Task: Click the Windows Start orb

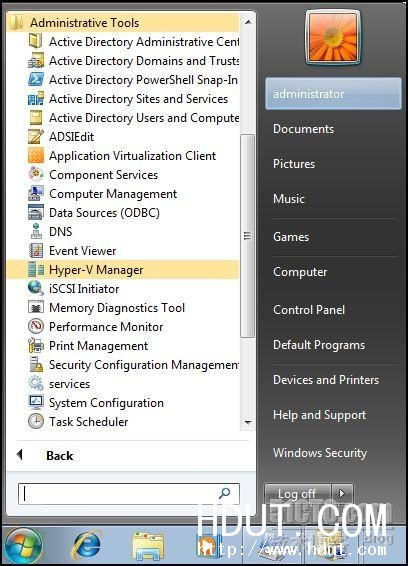Action: pyautogui.click(x=23, y=546)
